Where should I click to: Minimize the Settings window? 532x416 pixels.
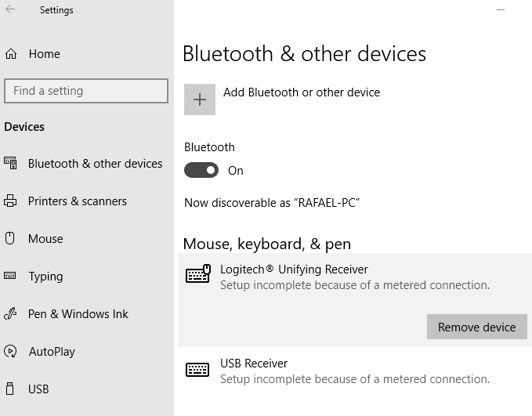[501, 10]
